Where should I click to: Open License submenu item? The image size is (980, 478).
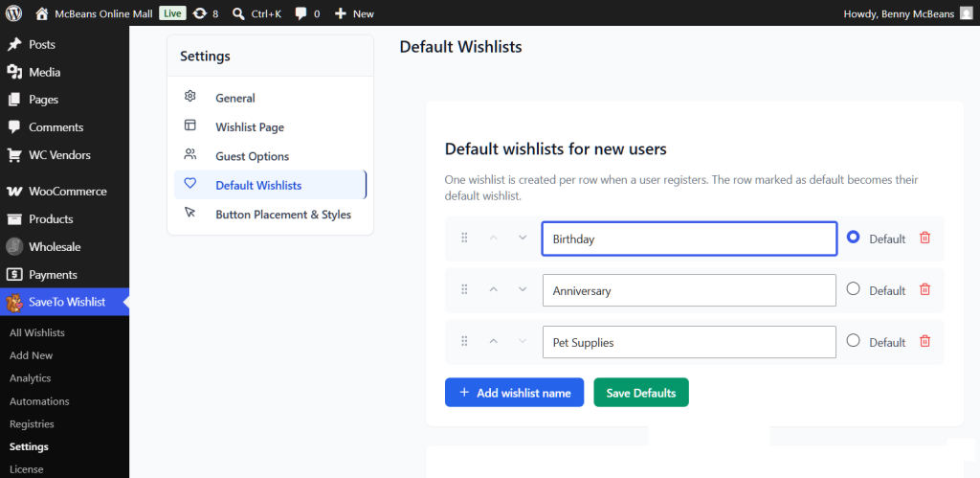26,469
